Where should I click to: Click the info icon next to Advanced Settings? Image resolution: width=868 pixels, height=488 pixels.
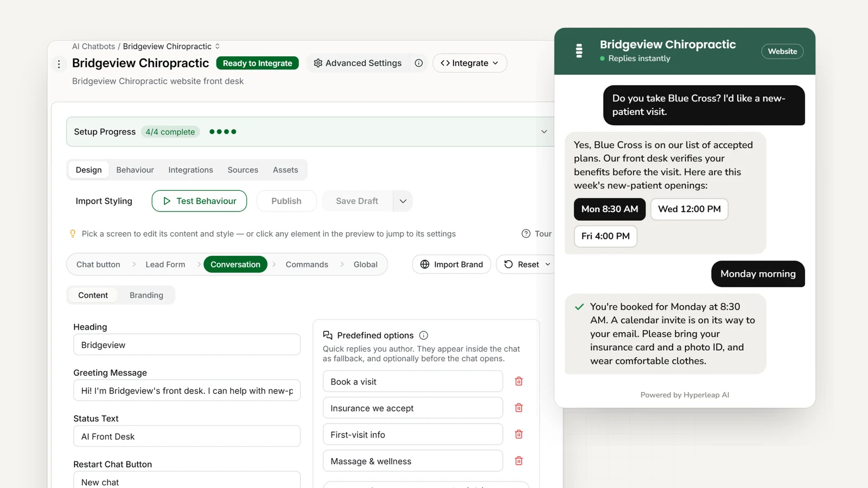click(419, 63)
